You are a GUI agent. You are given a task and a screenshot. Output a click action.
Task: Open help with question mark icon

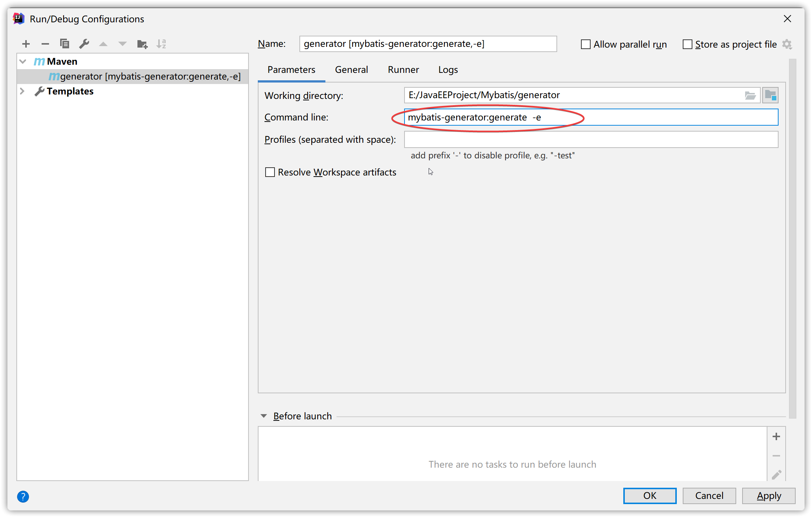tap(23, 496)
